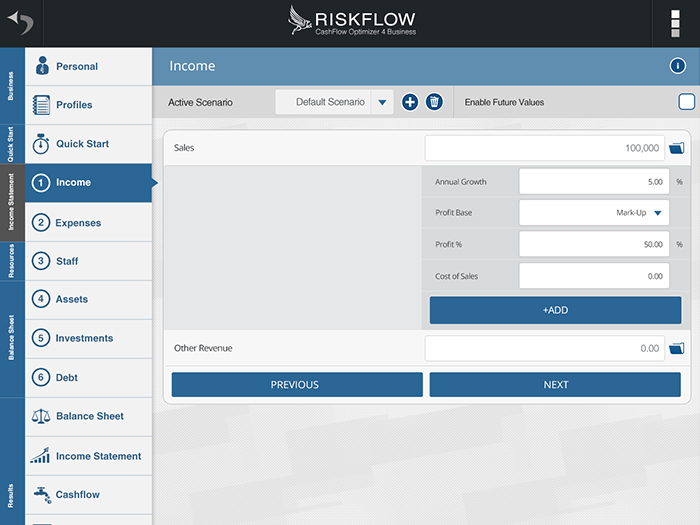Add a new scenario with plus icon

pos(410,102)
